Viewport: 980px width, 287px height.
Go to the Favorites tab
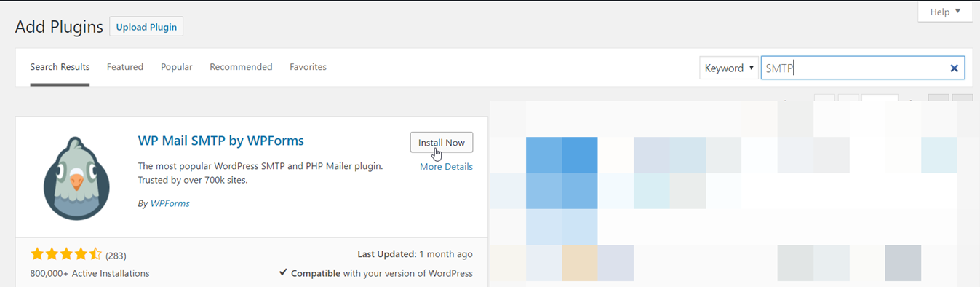pyautogui.click(x=308, y=67)
